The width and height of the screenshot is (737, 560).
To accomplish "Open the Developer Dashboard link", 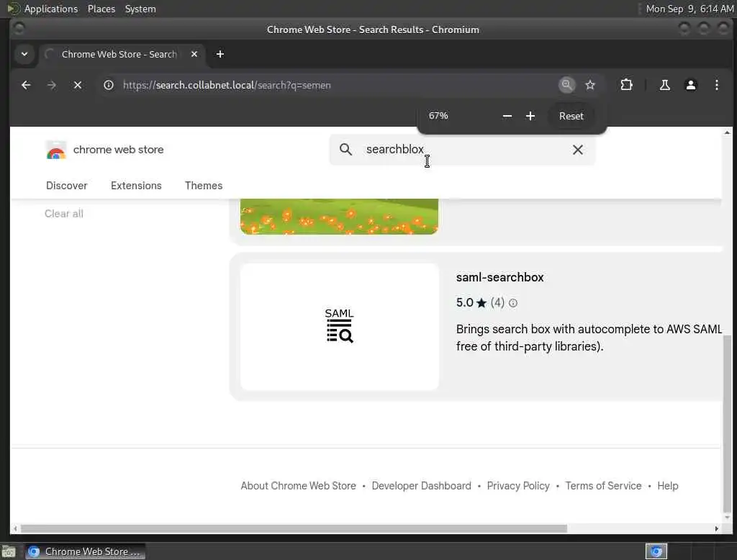I will [421, 486].
